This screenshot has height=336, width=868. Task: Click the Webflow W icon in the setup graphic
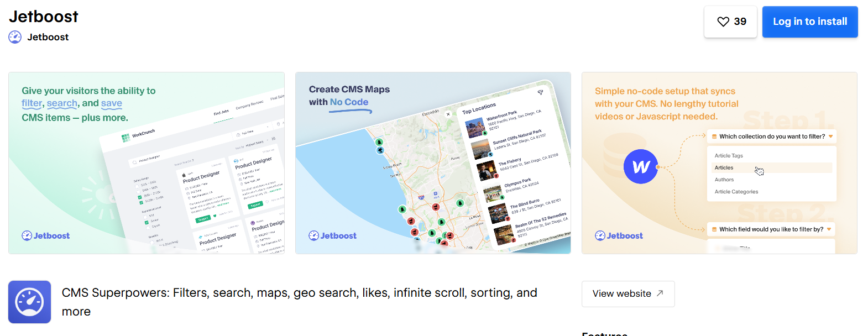pyautogui.click(x=640, y=166)
